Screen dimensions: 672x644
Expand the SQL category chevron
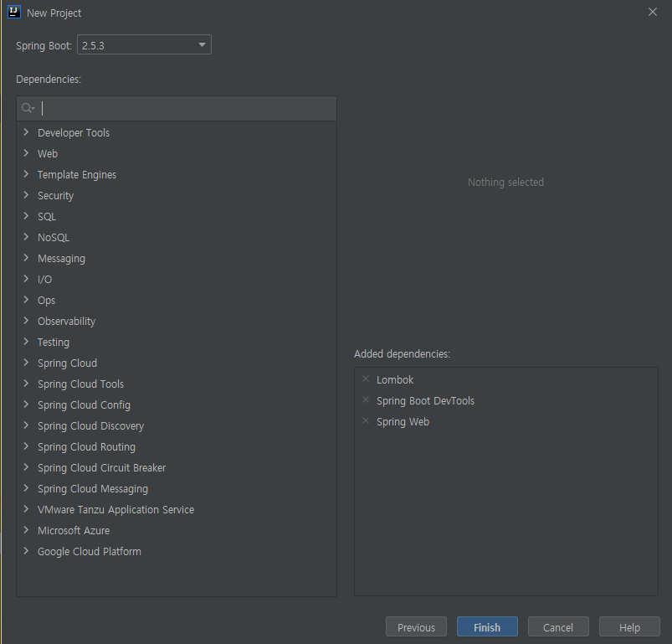26,216
